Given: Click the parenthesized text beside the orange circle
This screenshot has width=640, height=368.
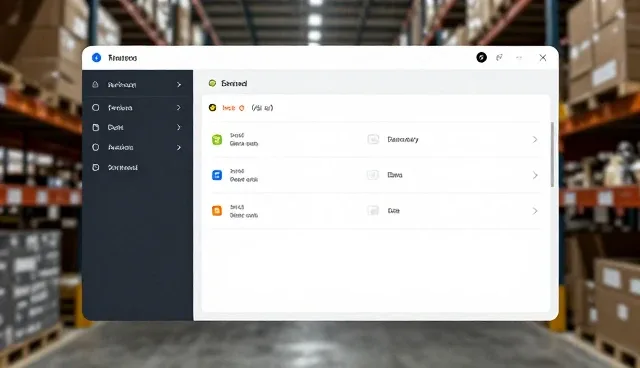Looking at the screenshot, I should click(x=262, y=108).
